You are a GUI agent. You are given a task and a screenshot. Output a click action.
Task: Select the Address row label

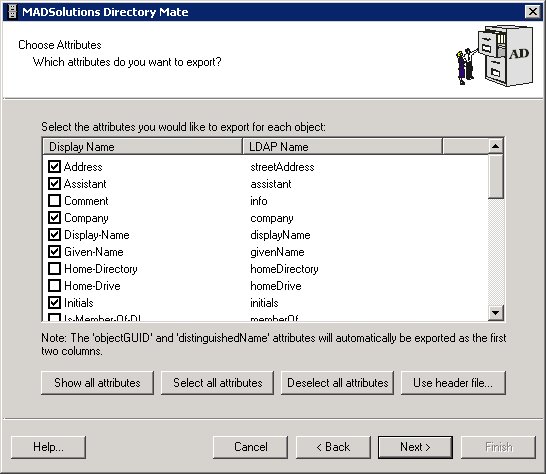click(x=83, y=167)
